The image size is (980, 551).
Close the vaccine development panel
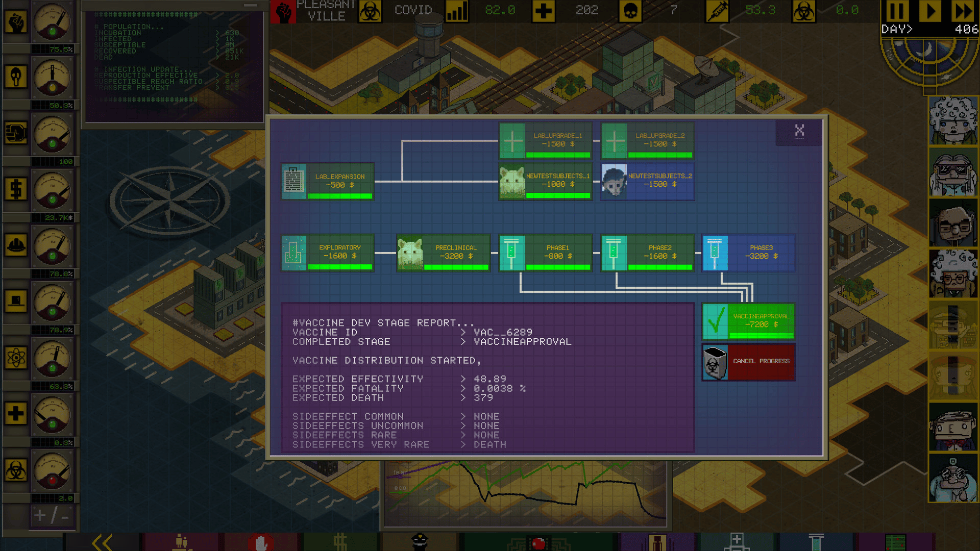[x=799, y=131]
